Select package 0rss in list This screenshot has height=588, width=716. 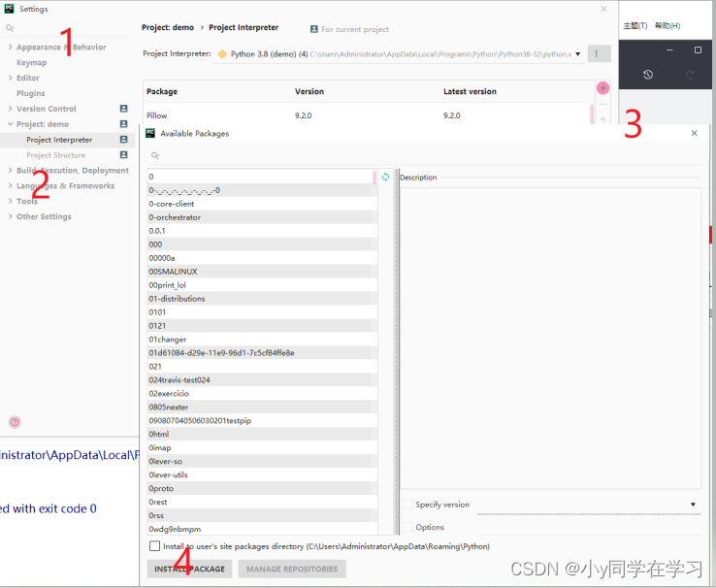[x=262, y=515]
